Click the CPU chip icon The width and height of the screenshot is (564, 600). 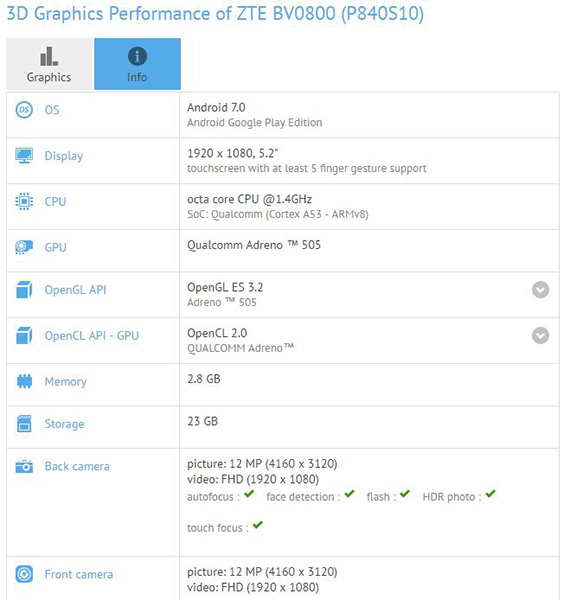[24, 201]
